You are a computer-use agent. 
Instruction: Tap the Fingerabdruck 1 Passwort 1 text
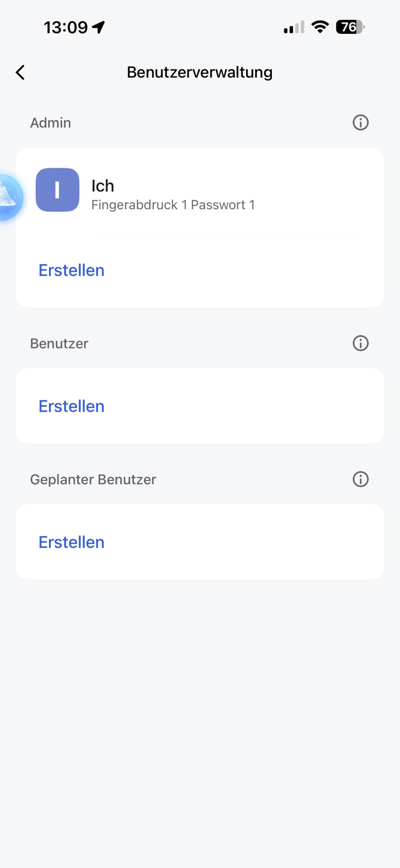[173, 205]
